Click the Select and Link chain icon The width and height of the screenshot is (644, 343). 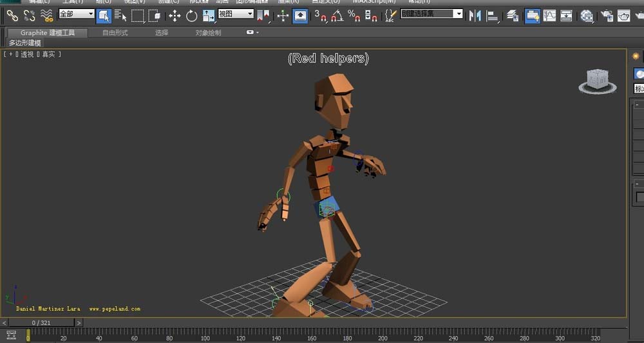tap(12, 15)
